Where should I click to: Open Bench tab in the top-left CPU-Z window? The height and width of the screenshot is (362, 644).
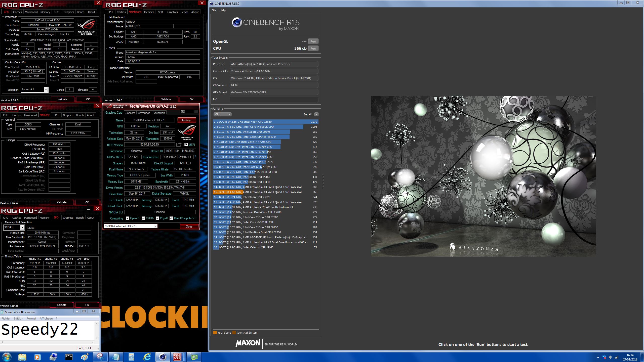[80, 12]
